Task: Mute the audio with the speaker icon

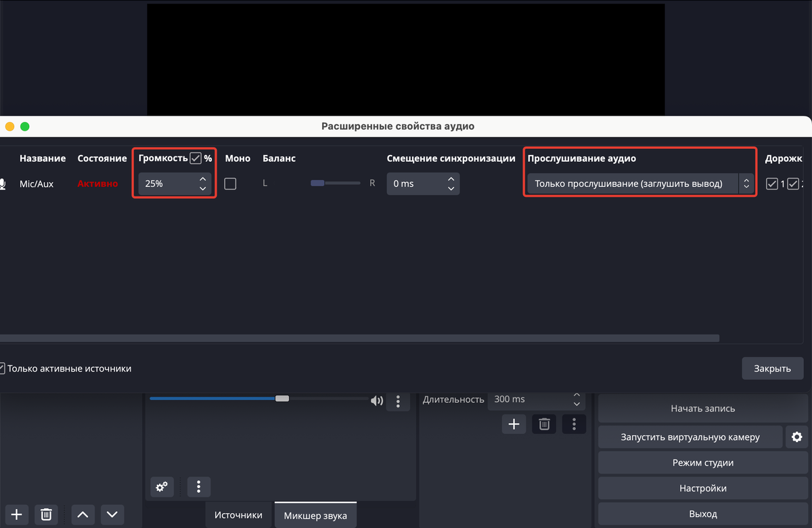Action: click(377, 401)
